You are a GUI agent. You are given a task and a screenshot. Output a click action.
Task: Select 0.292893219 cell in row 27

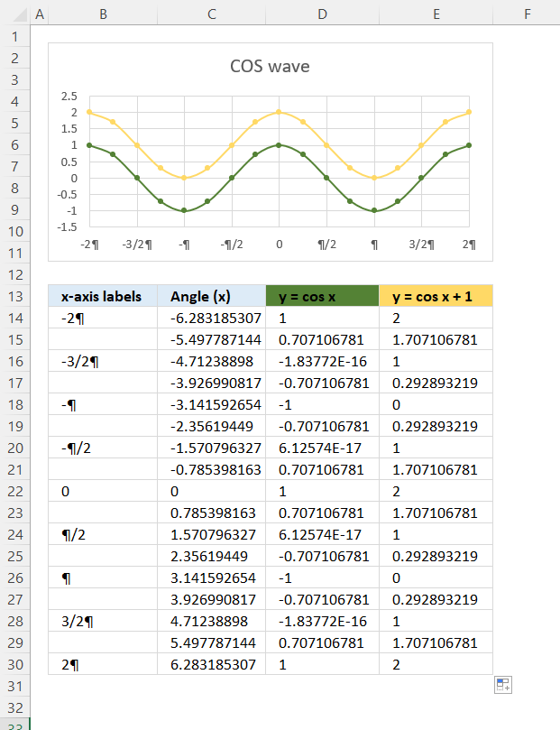point(436,599)
